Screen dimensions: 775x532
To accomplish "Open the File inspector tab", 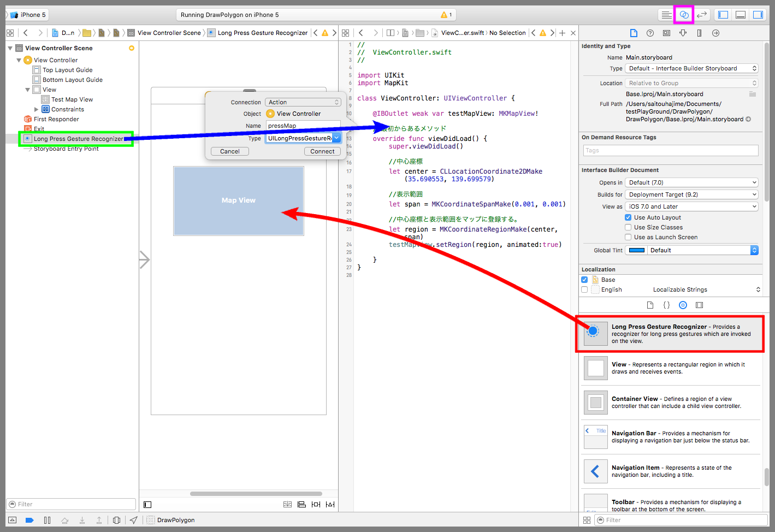I will tap(634, 33).
